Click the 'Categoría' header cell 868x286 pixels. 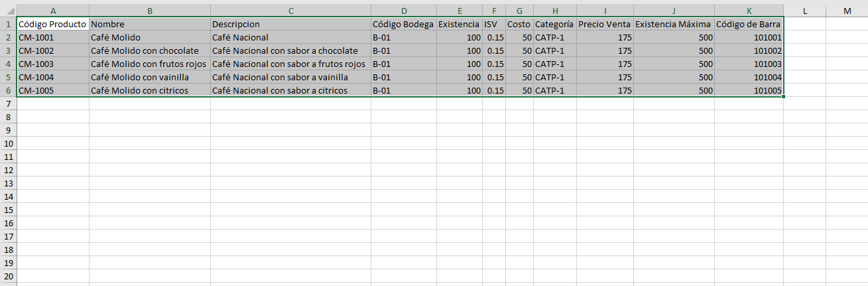click(555, 24)
